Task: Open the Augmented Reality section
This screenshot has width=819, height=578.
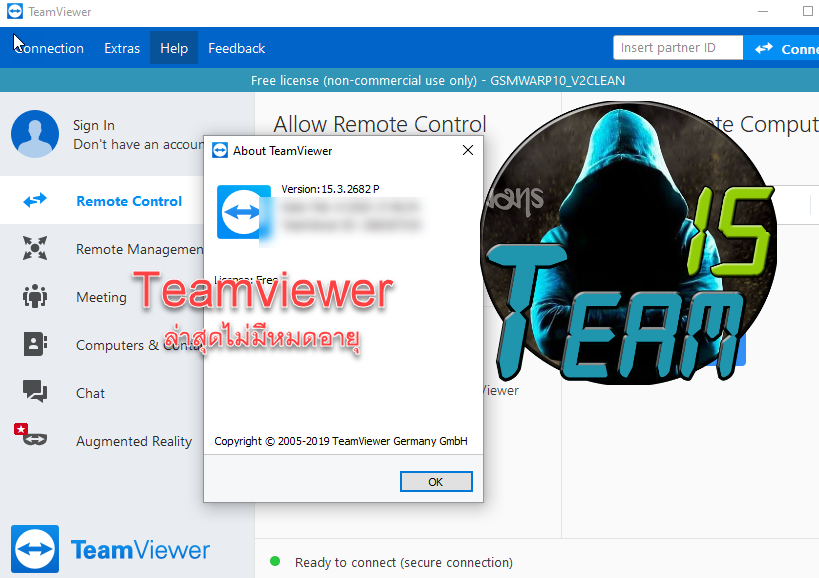Action: click(134, 441)
